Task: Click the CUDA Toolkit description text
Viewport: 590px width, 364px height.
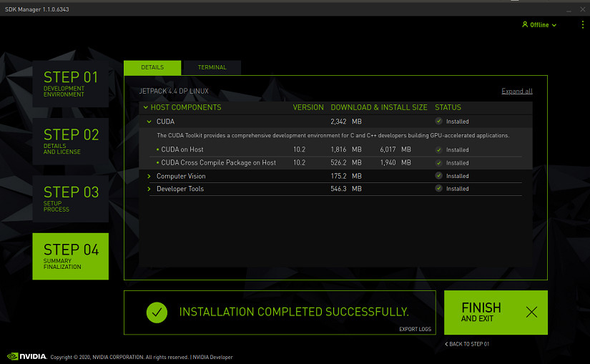Action: pyautogui.click(x=333, y=135)
